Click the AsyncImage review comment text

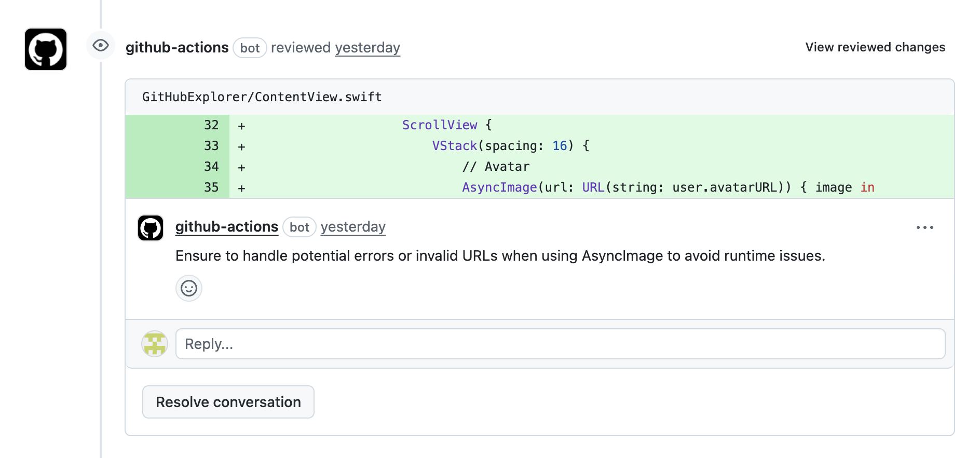coord(500,256)
